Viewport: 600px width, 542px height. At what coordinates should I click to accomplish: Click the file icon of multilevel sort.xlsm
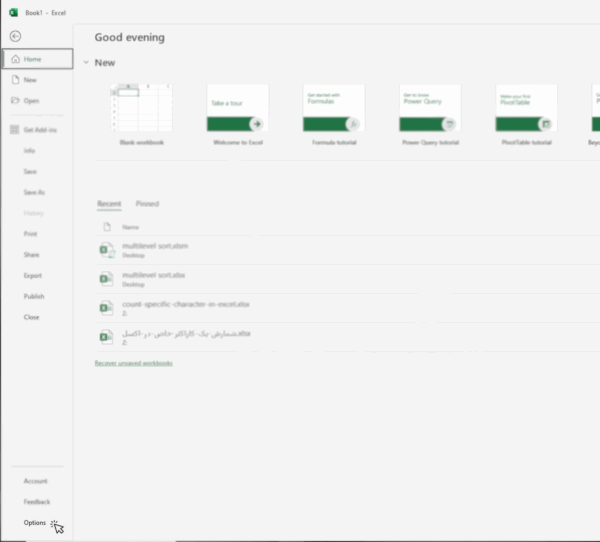pyautogui.click(x=107, y=250)
